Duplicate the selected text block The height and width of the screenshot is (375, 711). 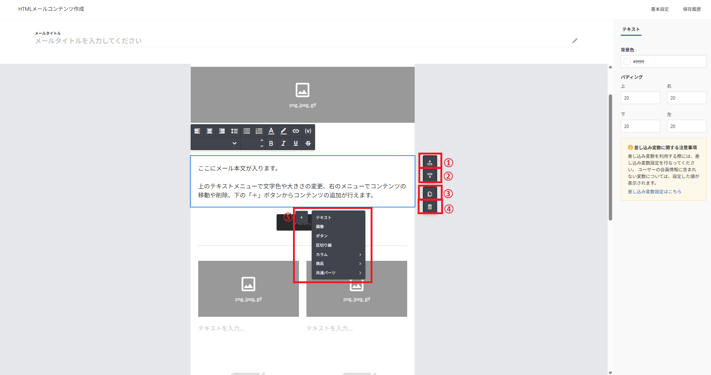click(x=430, y=194)
